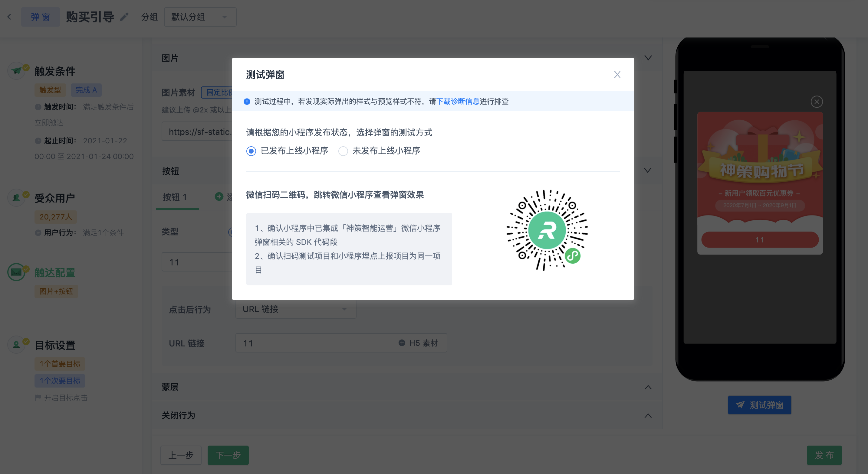Viewport: 868px width, 474px height.
Task: Open the 下载诊断信息 link
Action: pyautogui.click(x=458, y=101)
